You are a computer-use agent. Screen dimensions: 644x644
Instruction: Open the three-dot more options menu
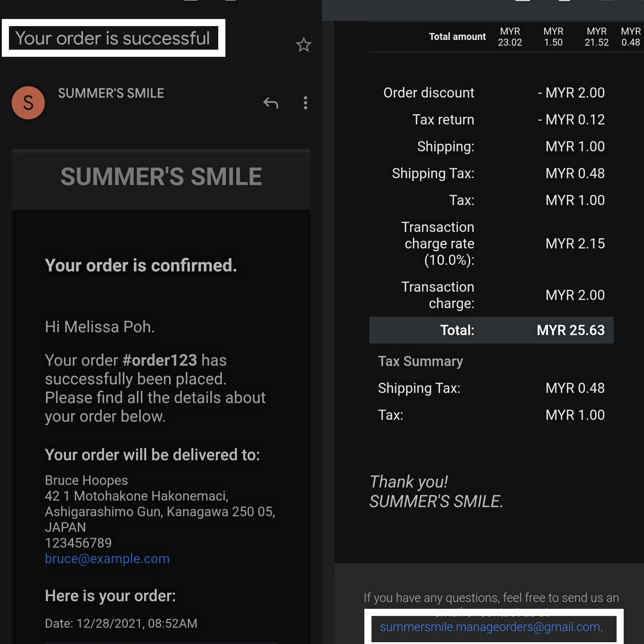pos(305,103)
